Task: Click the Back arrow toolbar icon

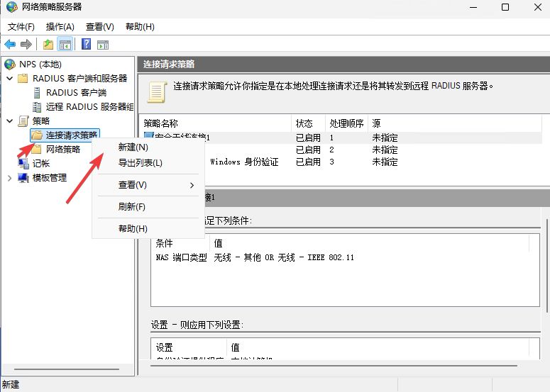Action: (x=10, y=45)
